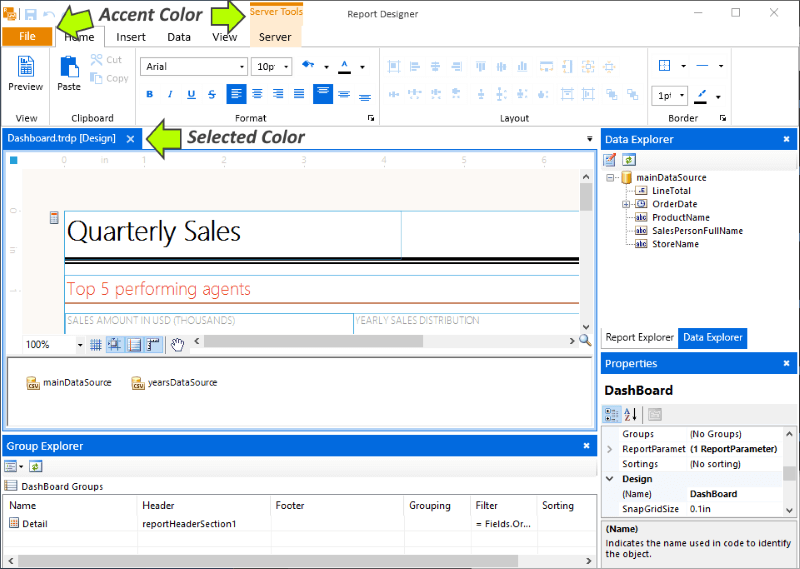Collapse the Design property category
800x569 pixels.
pos(610,479)
